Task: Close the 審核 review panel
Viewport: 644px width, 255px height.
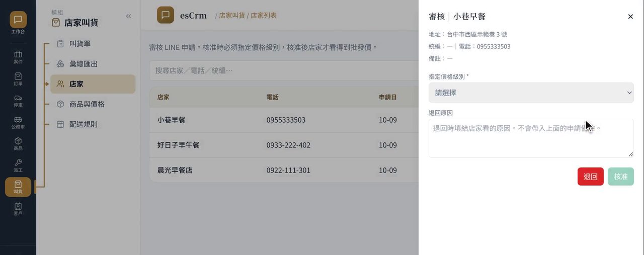Action: pos(630,17)
